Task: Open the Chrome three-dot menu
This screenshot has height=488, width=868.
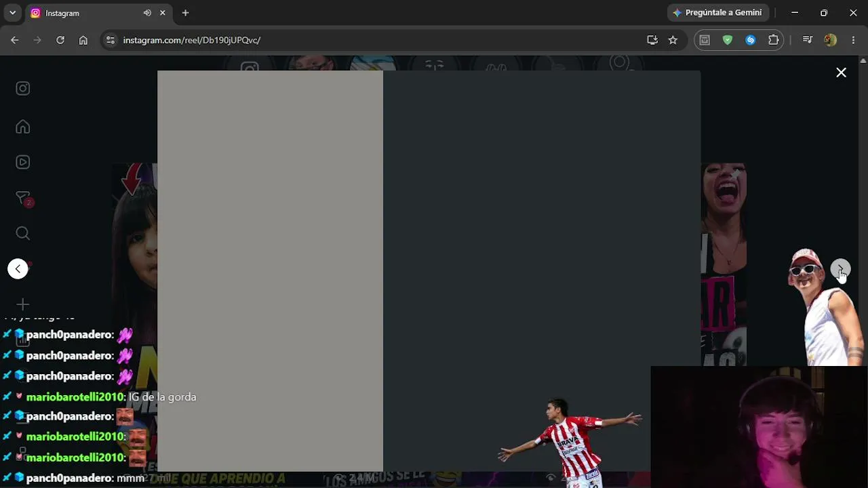Action: tap(853, 40)
